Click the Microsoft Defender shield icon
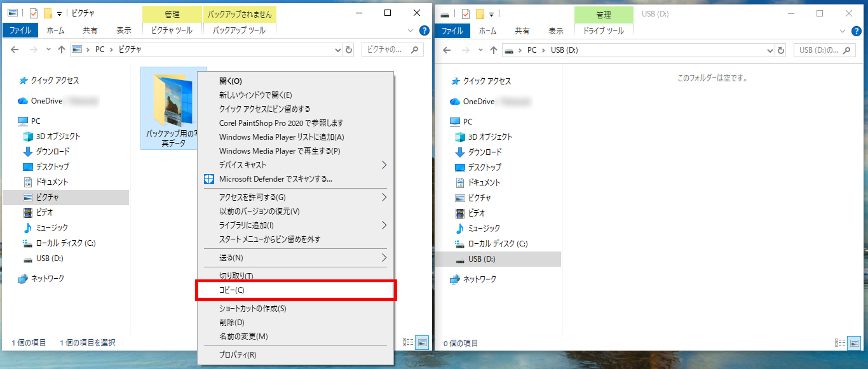 point(209,179)
